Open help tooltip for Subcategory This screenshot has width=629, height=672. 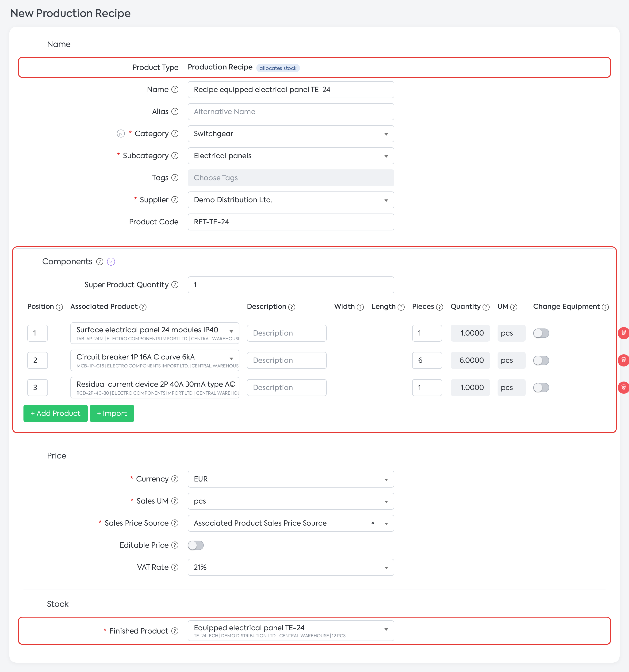click(175, 156)
